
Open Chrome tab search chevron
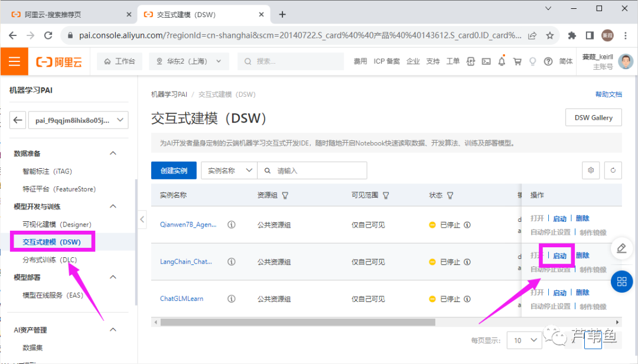tap(548, 8)
